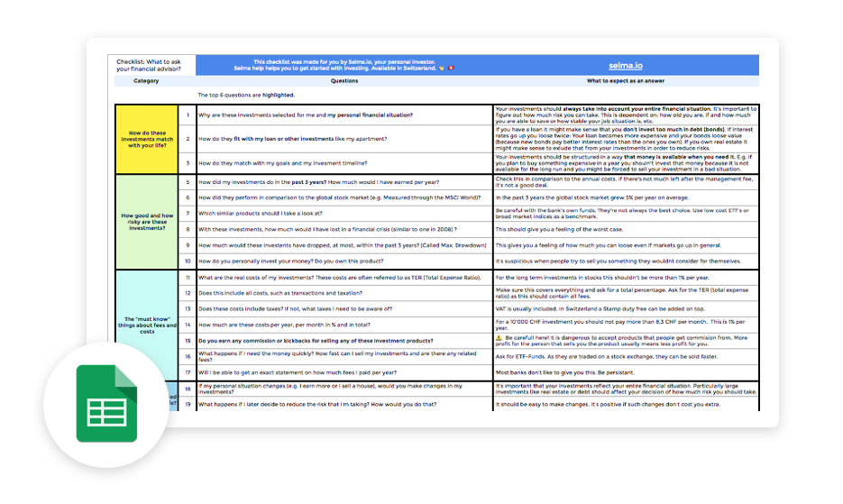Click 'The top 6 questions are highlighted.' note
Screen dimensions: 843x504
tap(246, 96)
